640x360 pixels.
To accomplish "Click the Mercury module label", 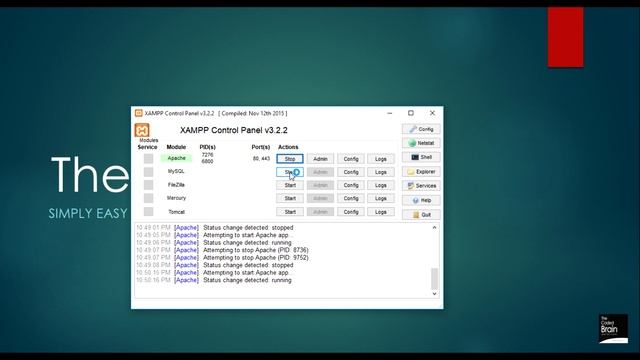I will point(176,198).
